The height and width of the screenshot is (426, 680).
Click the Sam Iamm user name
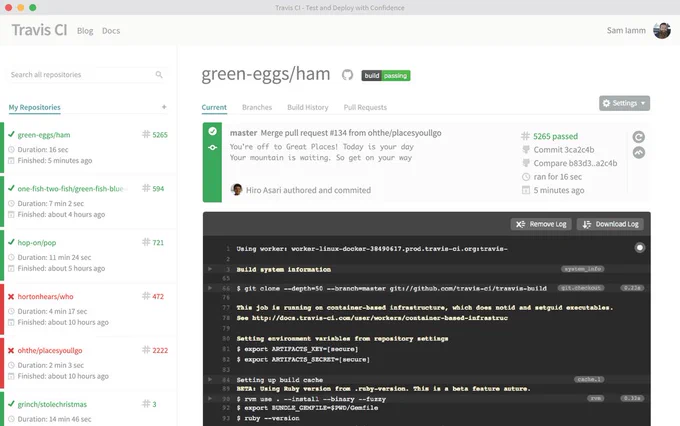pos(626,30)
